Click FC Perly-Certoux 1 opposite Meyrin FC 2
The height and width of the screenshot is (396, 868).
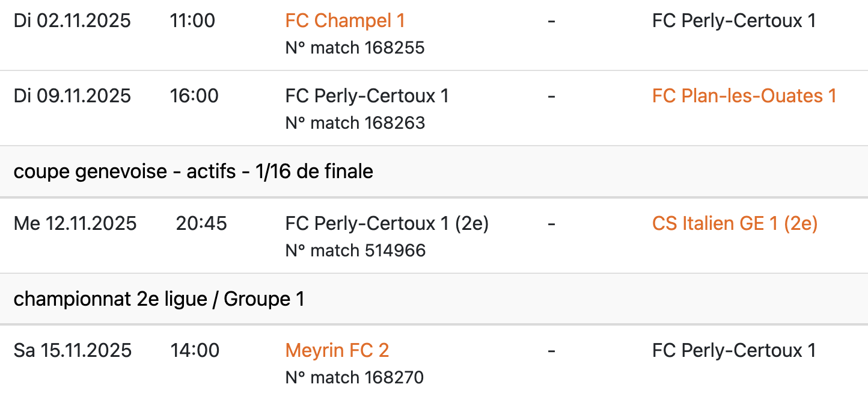pyautogui.click(x=734, y=350)
